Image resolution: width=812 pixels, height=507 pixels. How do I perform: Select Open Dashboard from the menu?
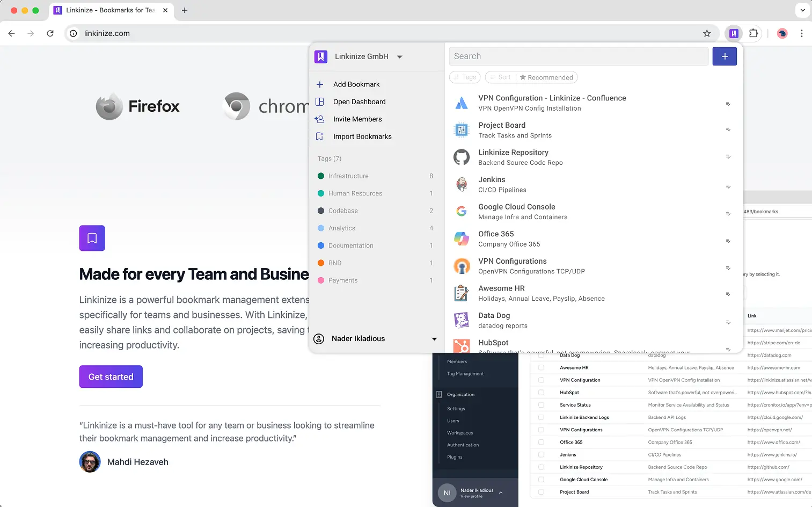coord(359,102)
